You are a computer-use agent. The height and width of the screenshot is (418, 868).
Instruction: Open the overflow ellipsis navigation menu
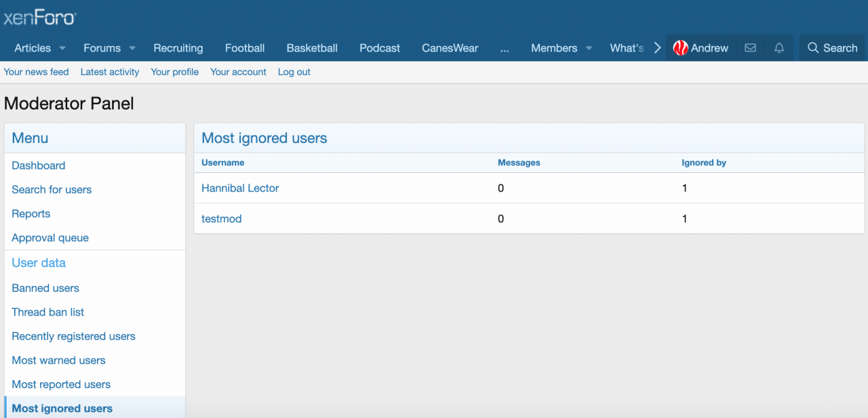pos(505,48)
